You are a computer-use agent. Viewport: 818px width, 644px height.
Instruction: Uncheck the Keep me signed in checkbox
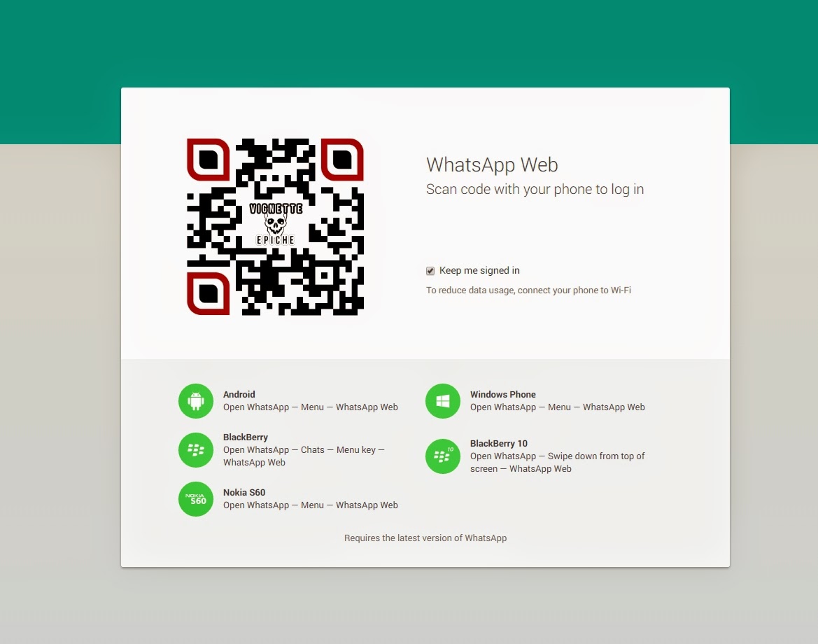click(x=430, y=271)
